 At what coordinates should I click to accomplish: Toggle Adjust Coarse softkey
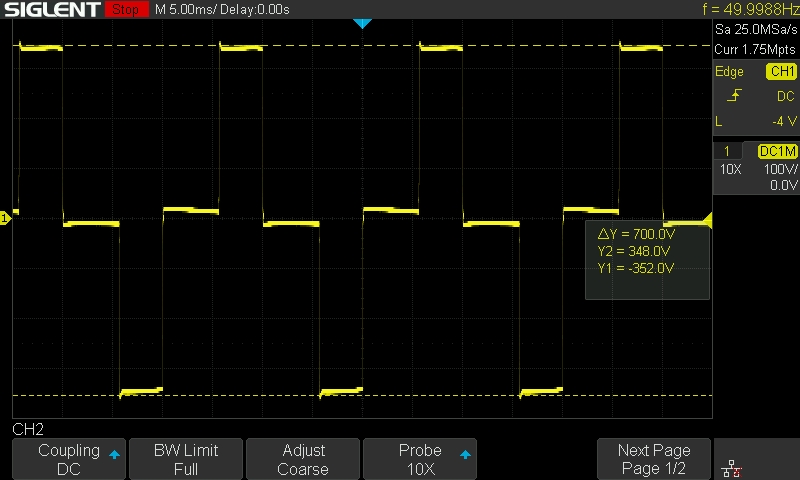click(303, 459)
